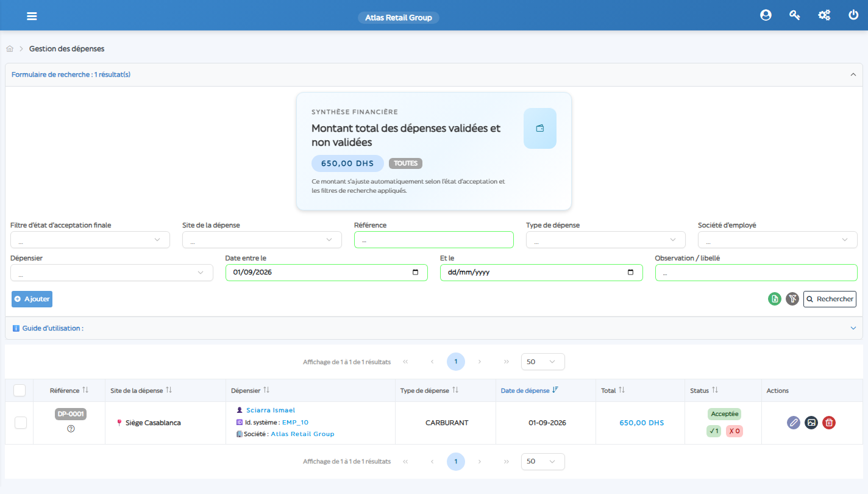The width and height of the screenshot is (868, 494).
Task: Toggle the select-all header checkbox
Action: (20, 390)
